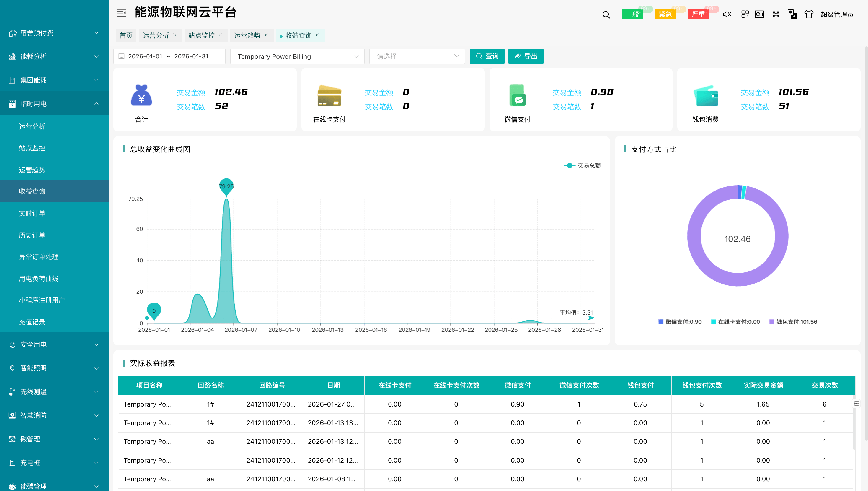Click the date range input field
The height and width of the screenshot is (491, 868).
pos(169,56)
